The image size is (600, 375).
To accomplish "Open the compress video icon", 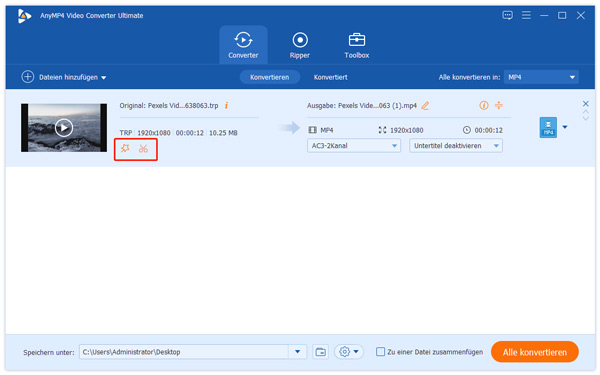I will (x=499, y=105).
